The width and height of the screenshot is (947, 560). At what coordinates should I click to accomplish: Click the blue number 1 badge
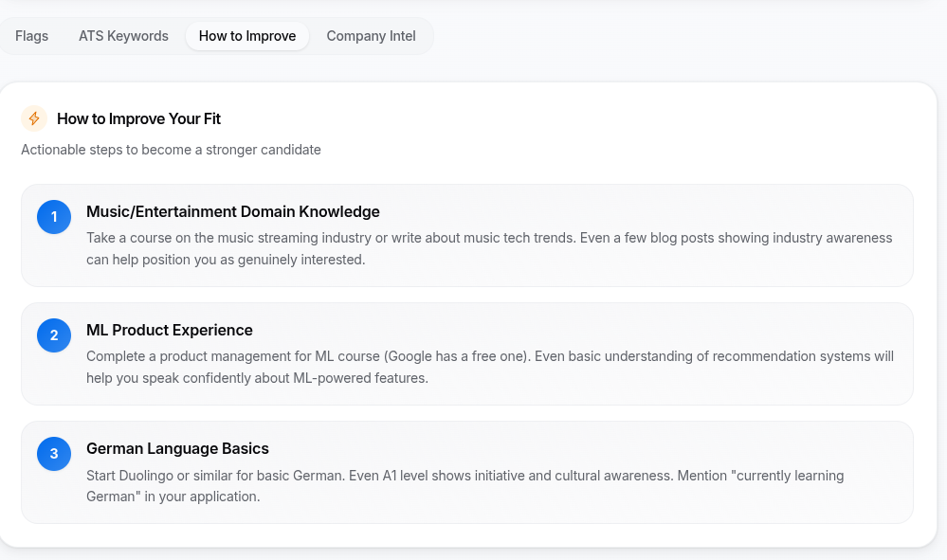pyautogui.click(x=54, y=217)
